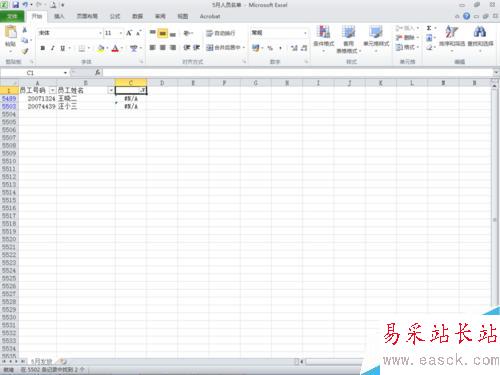Align text to the left
Image resolution: width=500 pixels, height=375 pixels.
[153, 48]
